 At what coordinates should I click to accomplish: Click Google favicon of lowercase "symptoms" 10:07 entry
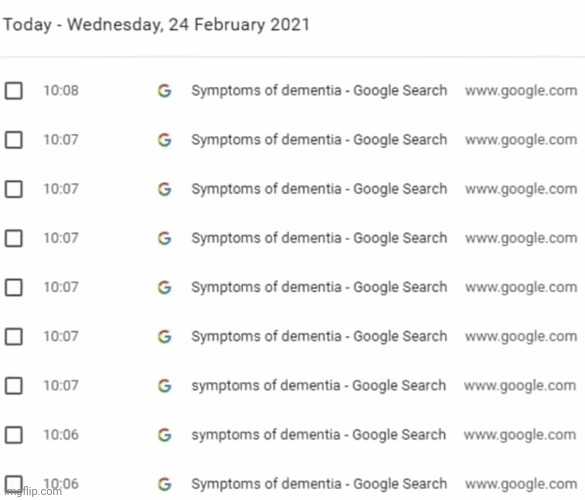(165, 385)
